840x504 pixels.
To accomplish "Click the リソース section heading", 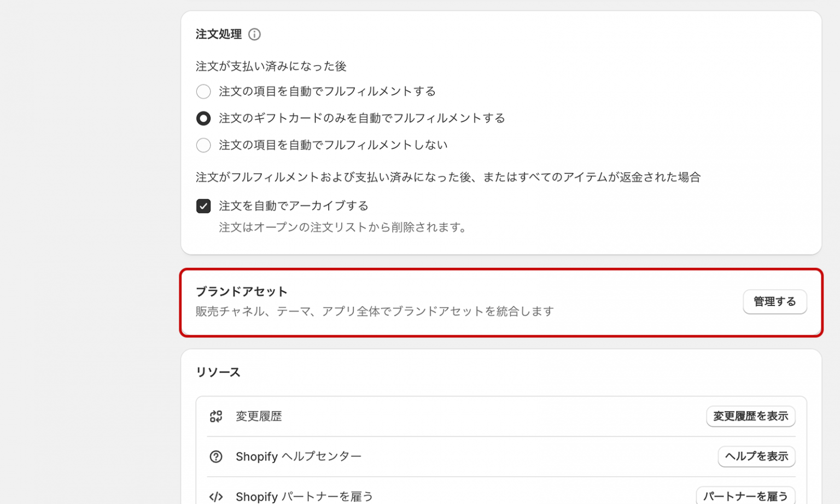I will point(218,372).
